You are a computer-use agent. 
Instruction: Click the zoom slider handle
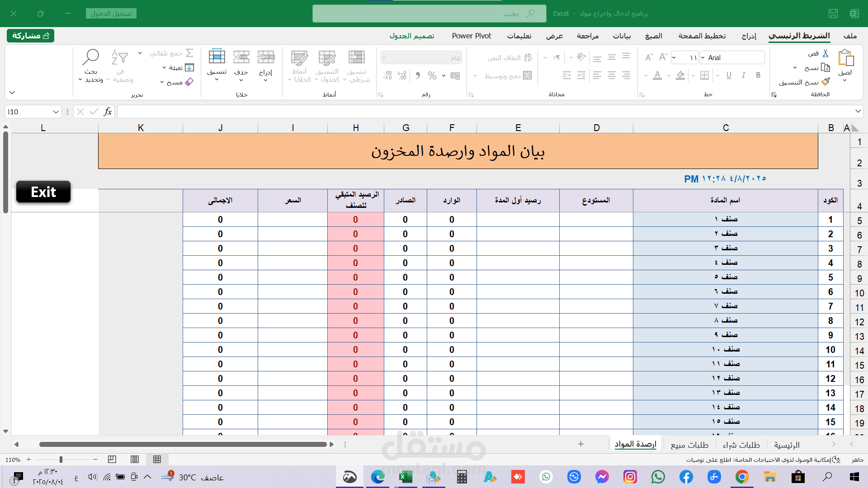coord(61,460)
